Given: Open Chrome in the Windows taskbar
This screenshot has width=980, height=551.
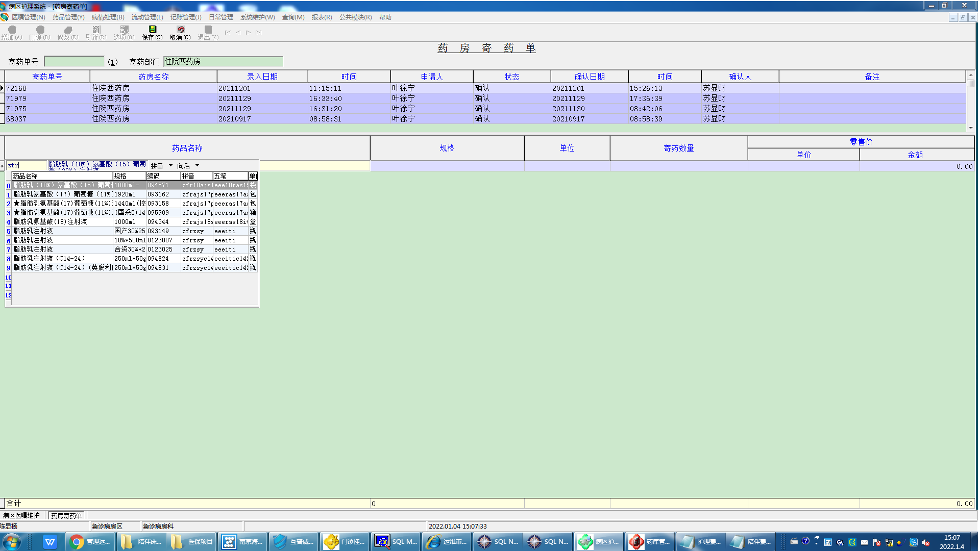Looking at the screenshot, I should click(90, 541).
